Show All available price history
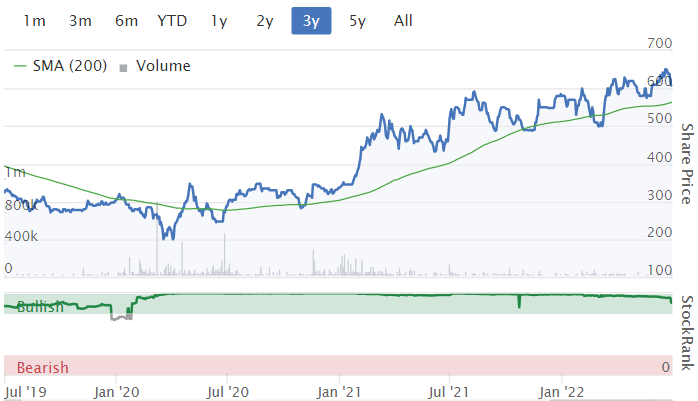Image resolution: width=698 pixels, height=401 pixels. pyautogui.click(x=403, y=20)
